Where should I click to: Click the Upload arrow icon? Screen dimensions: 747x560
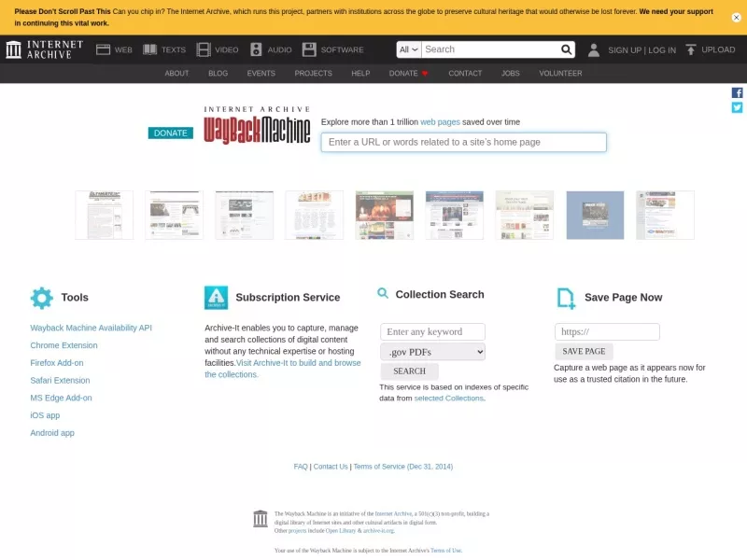pos(691,49)
